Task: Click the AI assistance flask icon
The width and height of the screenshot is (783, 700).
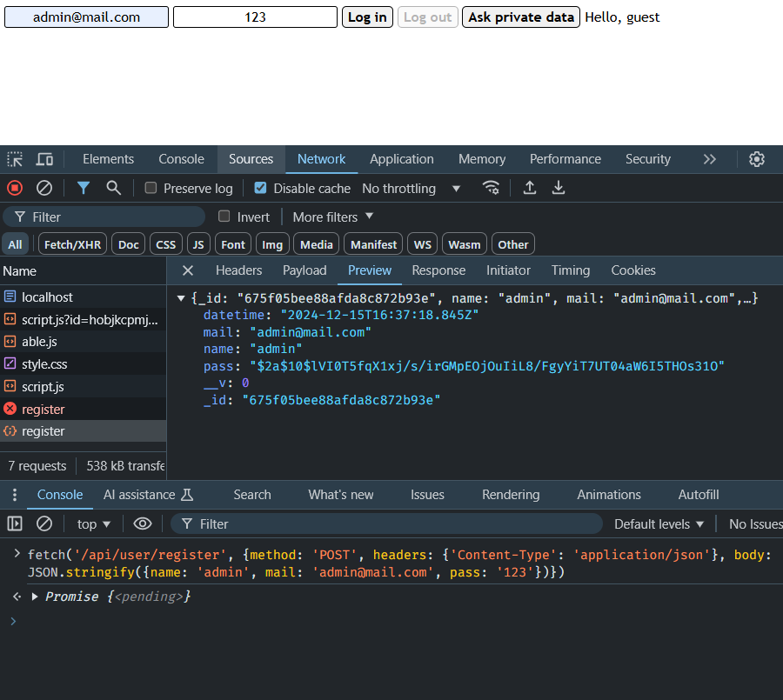Action: (187, 495)
